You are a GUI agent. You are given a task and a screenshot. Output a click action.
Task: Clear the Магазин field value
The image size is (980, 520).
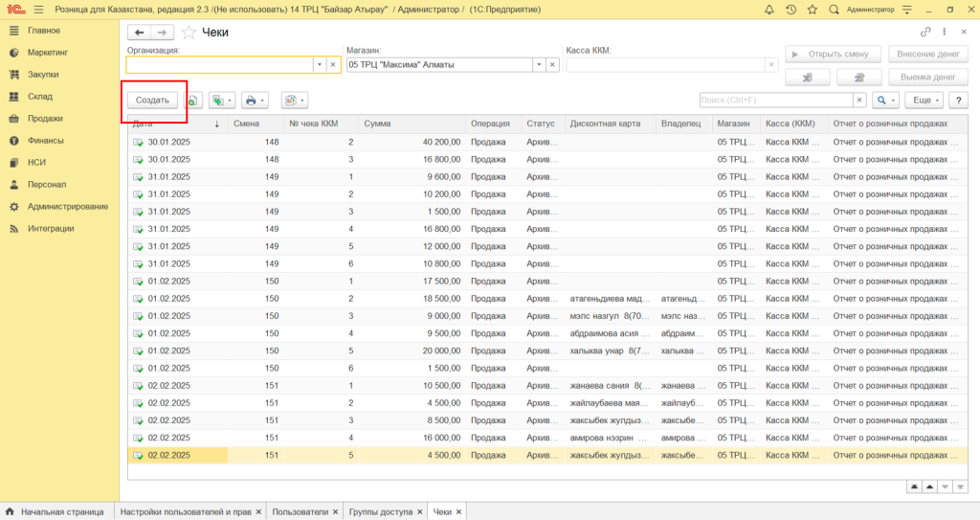click(552, 64)
